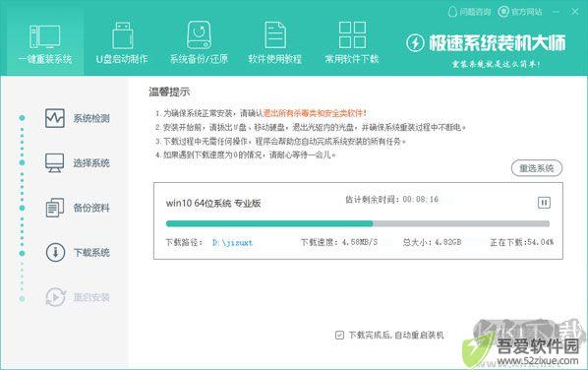Image resolution: width=588 pixels, height=370 pixels.
Task: Toggle 下载完成后,自动重启装机 checkbox
Action: [339, 335]
